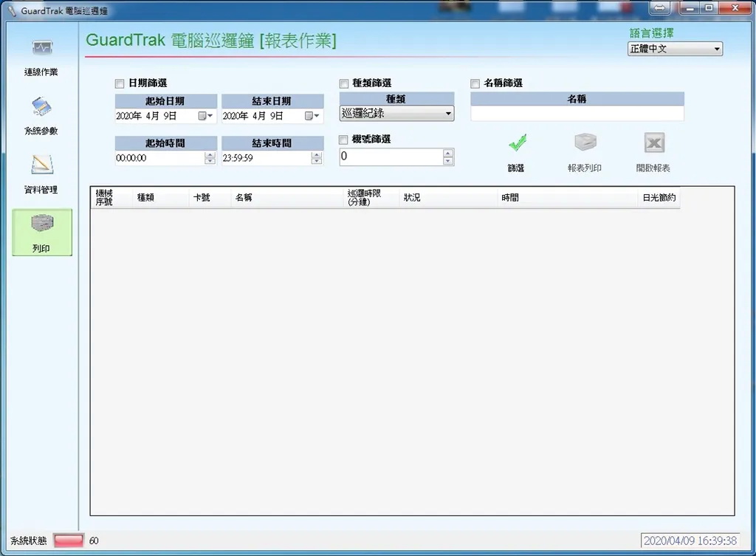Click the status bar value 60

point(94,540)
